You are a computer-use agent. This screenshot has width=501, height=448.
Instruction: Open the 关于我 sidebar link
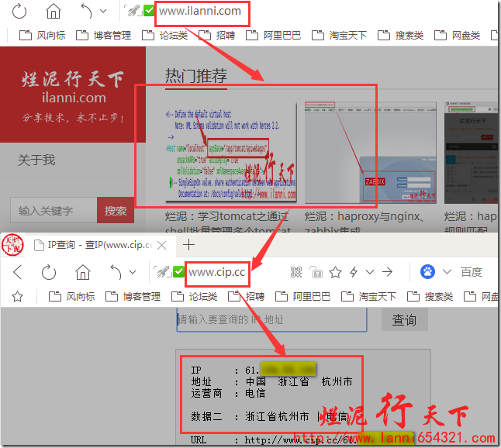(36, 160)
